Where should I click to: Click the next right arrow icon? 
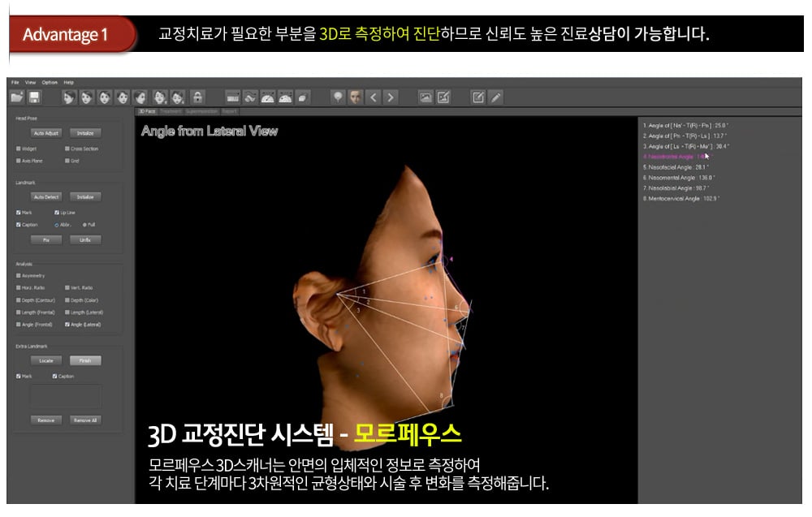pos(391,97)
